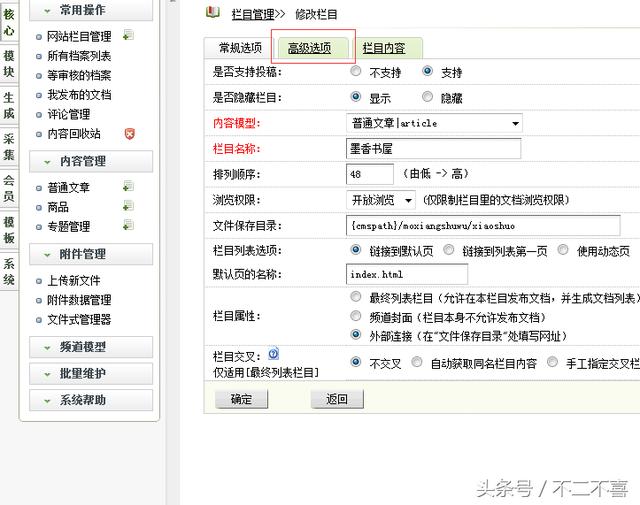Screen dimensions: 640x505
Task: Open 专题管理 in sidebar
Action: [69, 227]
